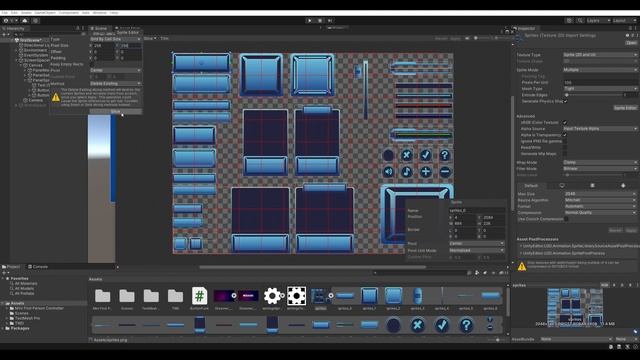Image resolution: width=640 pixels, height=360 pixels.
Task: Select the music note icon sprite in the sheet
Action: pyautogui.click(x=406, y=172)
